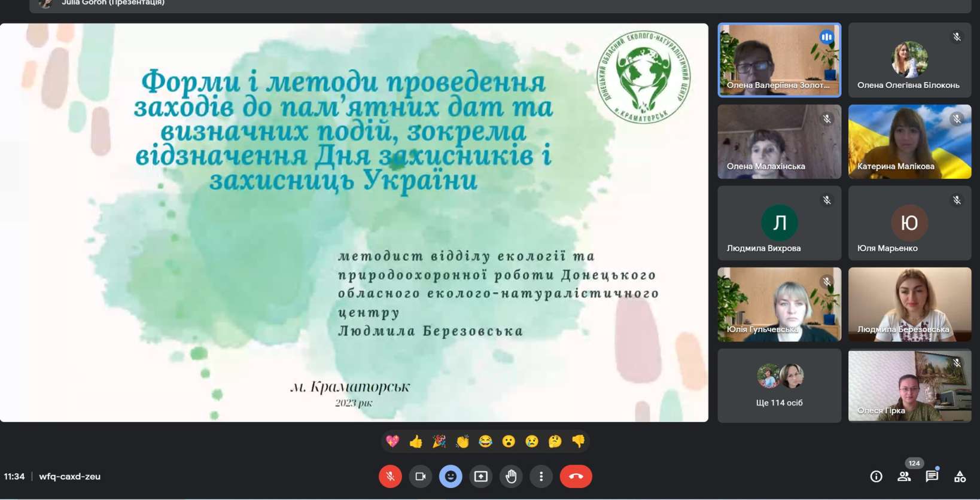This screenshot has height=500, width=980.
Task: Send the laughing face reaction
Action: 485,441
